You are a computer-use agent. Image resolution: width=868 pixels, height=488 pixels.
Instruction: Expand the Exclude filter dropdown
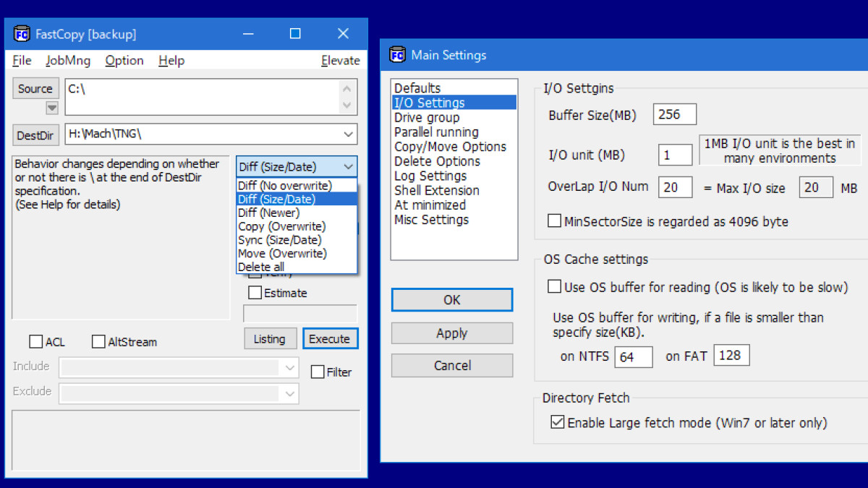(289, 393)
